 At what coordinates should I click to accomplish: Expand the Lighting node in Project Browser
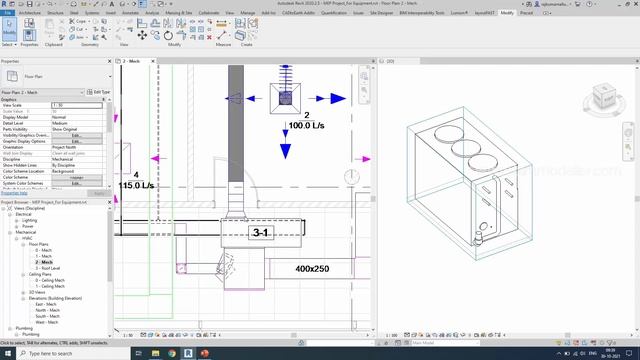[x=17, y=220]
